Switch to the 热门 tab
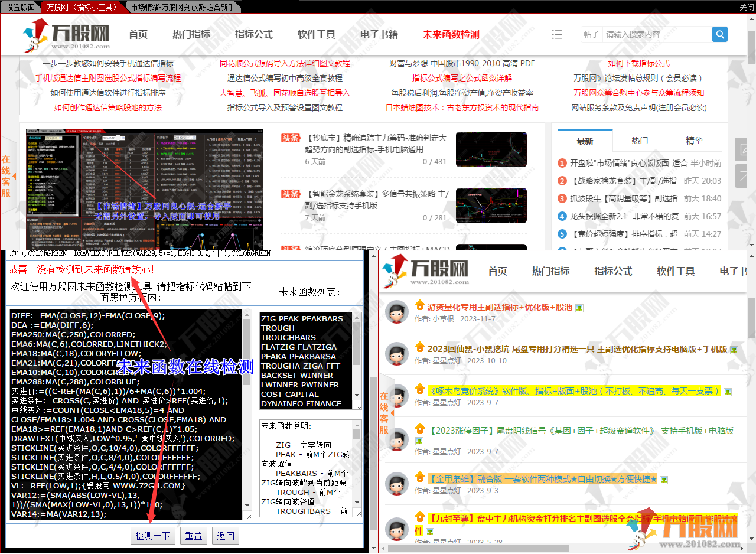The width and height of the screenshot is (756, 554). point(639,141)
